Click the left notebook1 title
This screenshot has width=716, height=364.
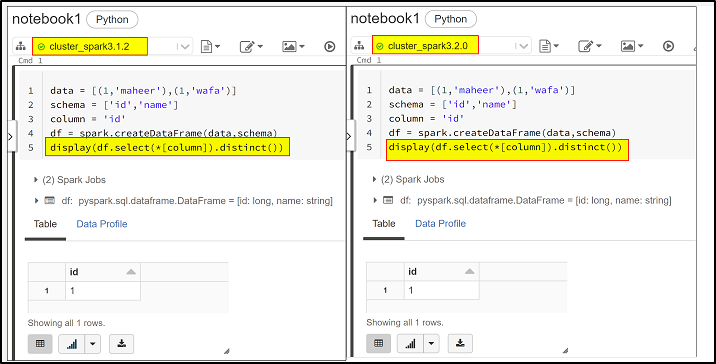[46, 19]
